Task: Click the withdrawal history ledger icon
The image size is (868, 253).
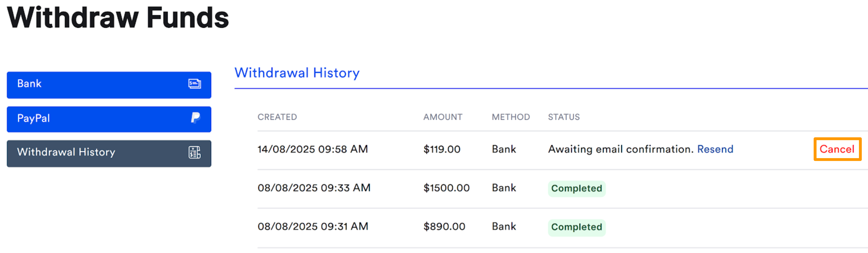Action: pyautogui.click(x=194, y=153)
